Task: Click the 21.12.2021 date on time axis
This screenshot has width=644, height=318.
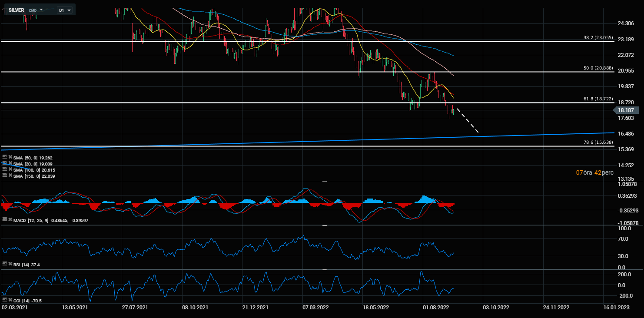Action: [x=256, y=308]
